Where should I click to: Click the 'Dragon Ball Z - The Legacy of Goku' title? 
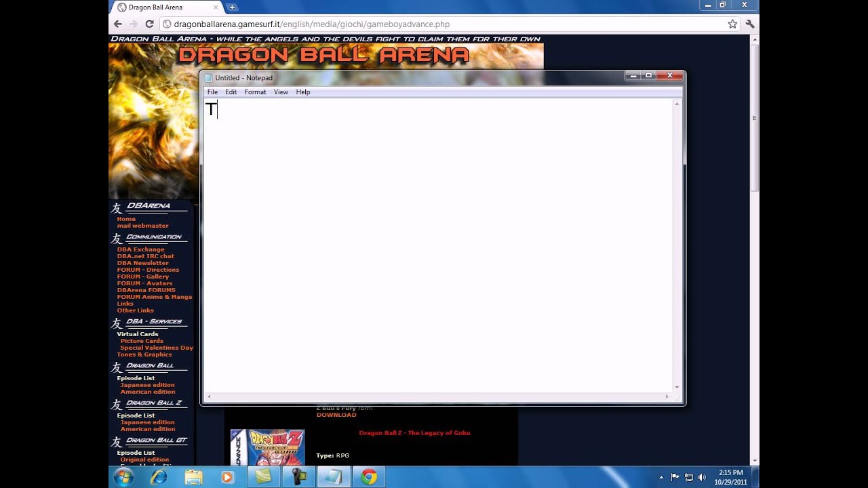click(x=414, y=432)
